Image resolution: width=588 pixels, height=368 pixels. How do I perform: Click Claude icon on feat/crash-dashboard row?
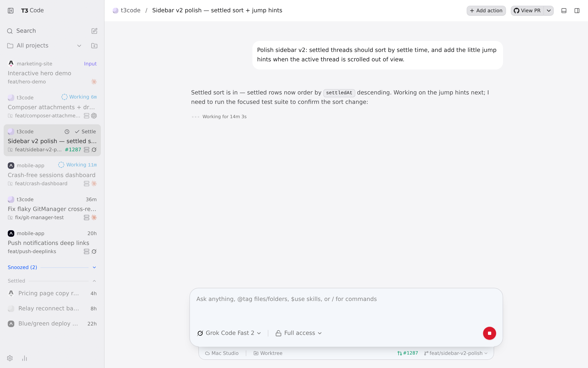tap(94, 184)
